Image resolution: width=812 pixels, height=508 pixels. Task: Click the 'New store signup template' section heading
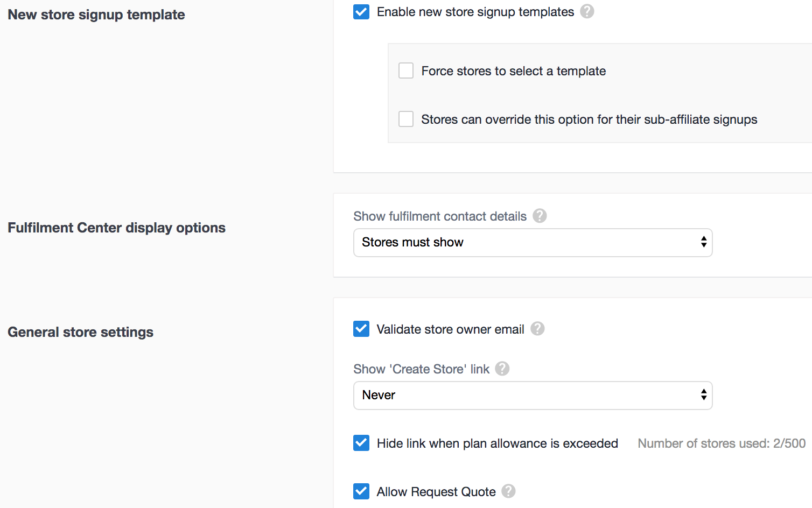[x=96, y=15]
